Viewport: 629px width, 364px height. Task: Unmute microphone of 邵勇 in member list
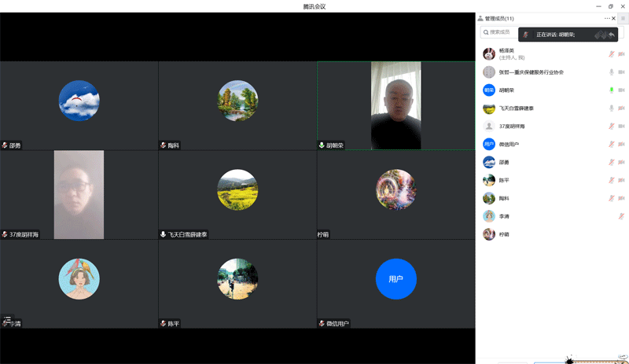(612, 162)
